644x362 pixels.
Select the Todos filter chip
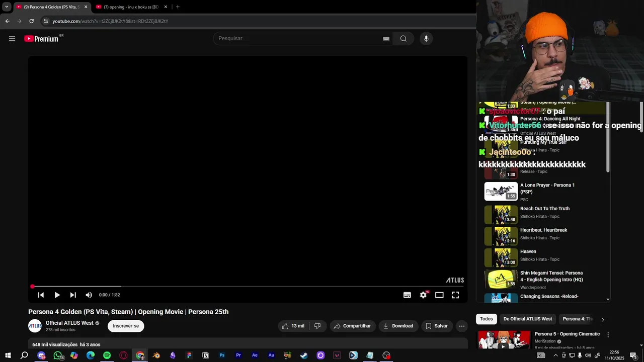point(486,319)
